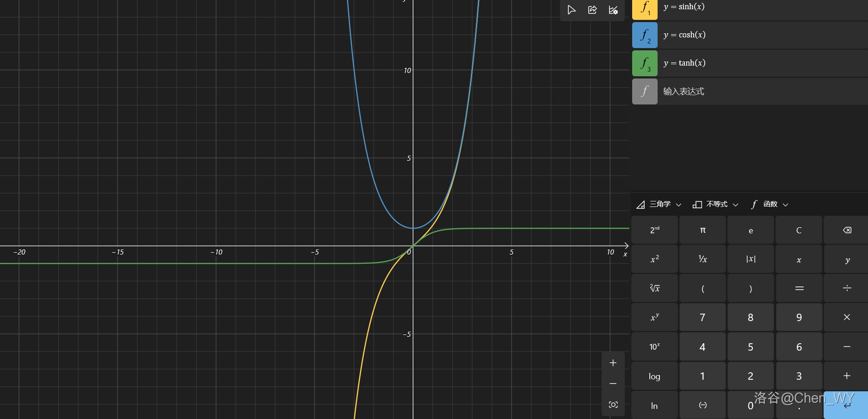
Task: Click the number 5 key
Action: [x=751, y=346]
